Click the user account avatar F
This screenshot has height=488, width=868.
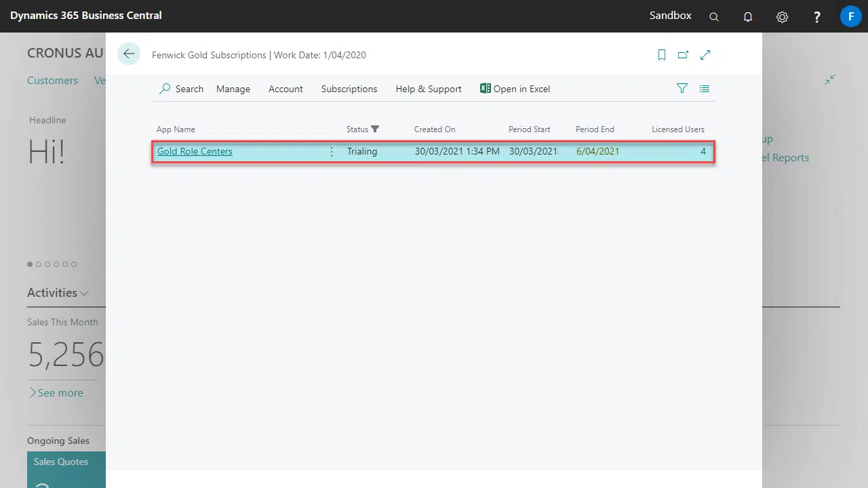click(x=850, y=16)
